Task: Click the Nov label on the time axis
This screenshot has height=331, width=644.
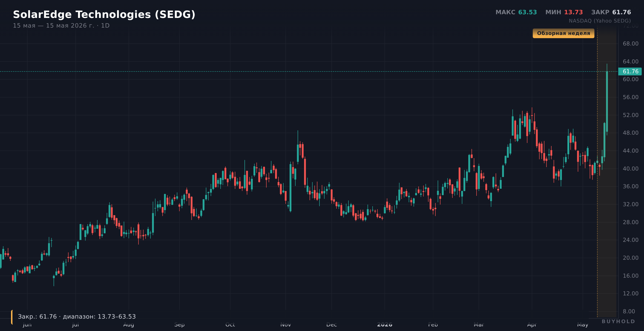Action: click(x=285, y=325)
